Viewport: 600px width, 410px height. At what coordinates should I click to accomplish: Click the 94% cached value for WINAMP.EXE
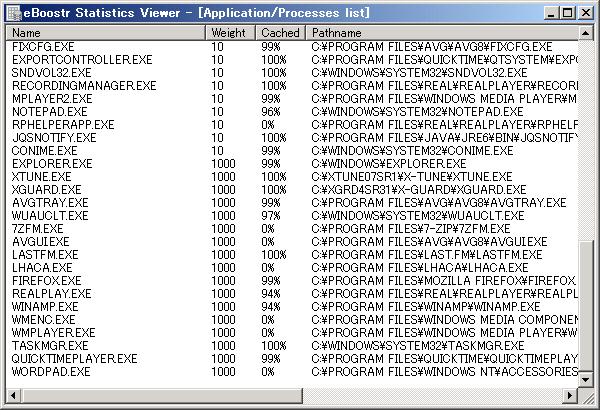click(271, 307)
